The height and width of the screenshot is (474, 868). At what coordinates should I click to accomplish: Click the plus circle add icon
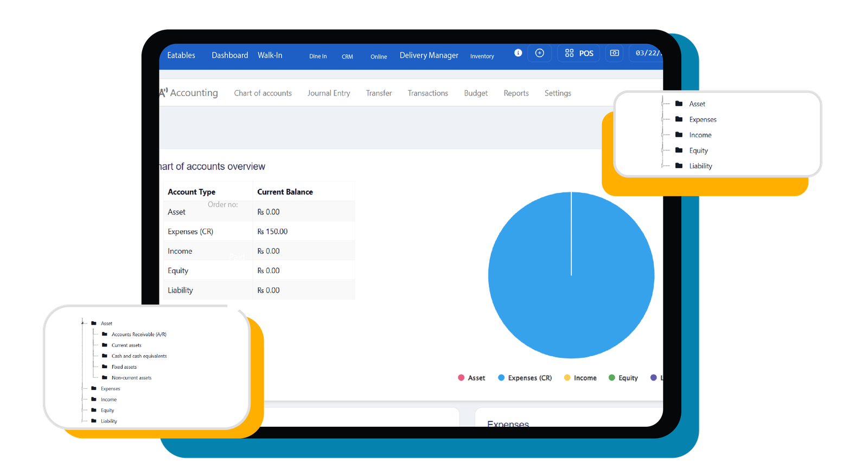tap(539, 53)
